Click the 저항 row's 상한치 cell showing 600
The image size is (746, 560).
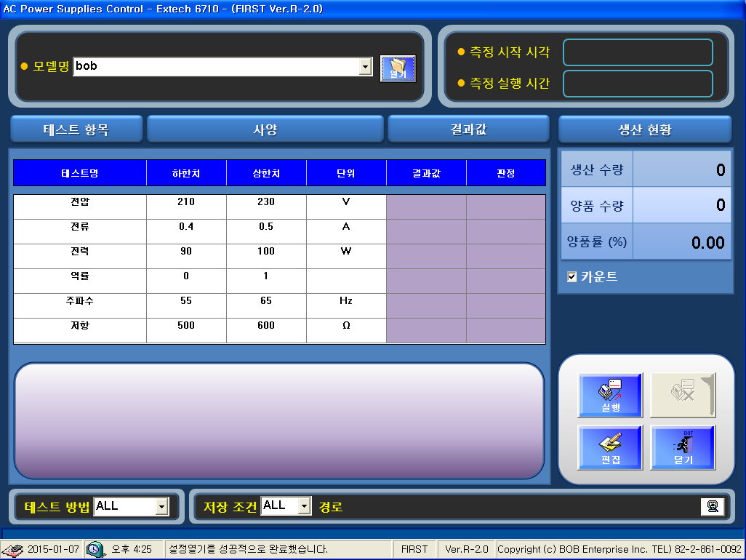coord(266,326)
